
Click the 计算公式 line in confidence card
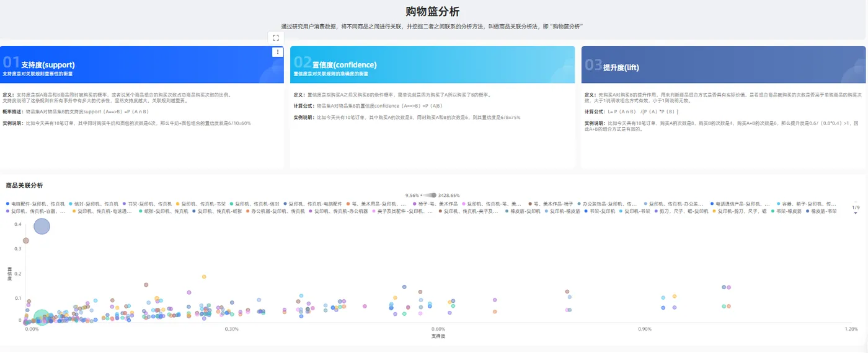coord(368,106)
